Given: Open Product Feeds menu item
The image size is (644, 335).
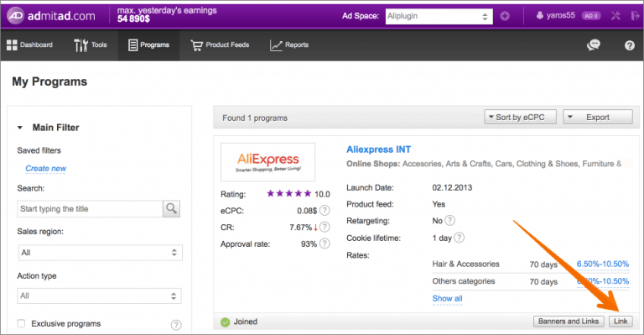Looking at the screenshot, I should tap(220, 44).
